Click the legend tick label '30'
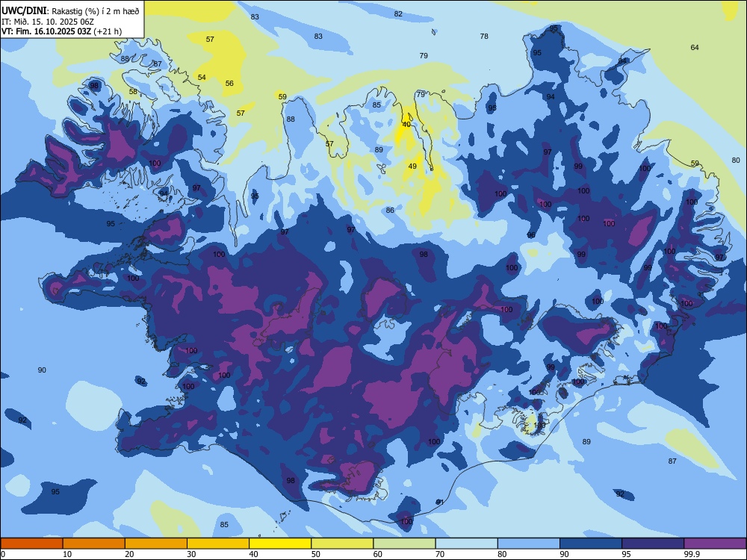The image size is (747, 560). point(191,554)
